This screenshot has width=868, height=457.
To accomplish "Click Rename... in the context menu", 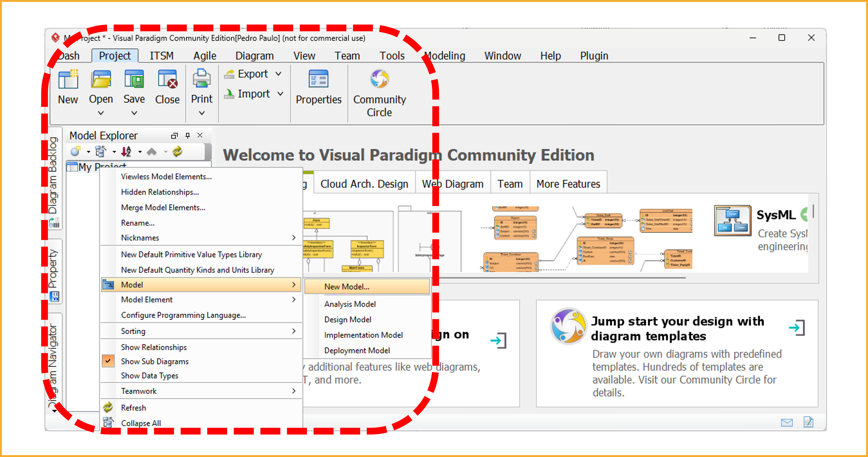I will click(x=201, y=223).
